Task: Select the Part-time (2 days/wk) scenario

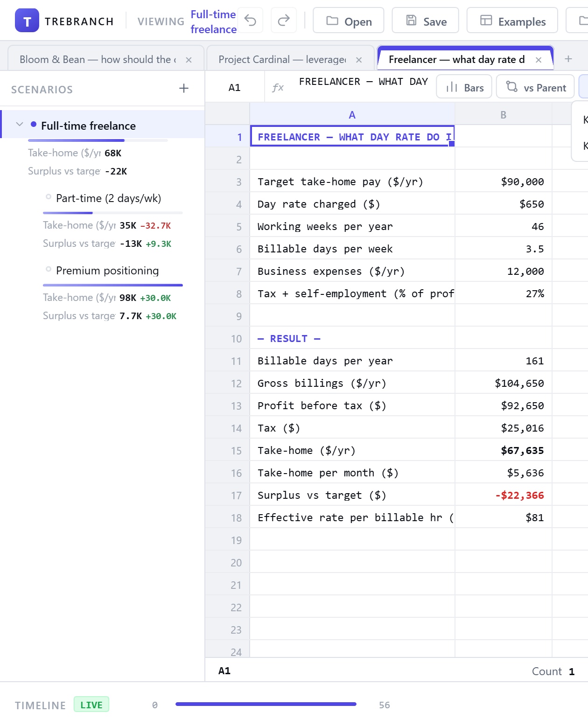Action: [108, 198]
